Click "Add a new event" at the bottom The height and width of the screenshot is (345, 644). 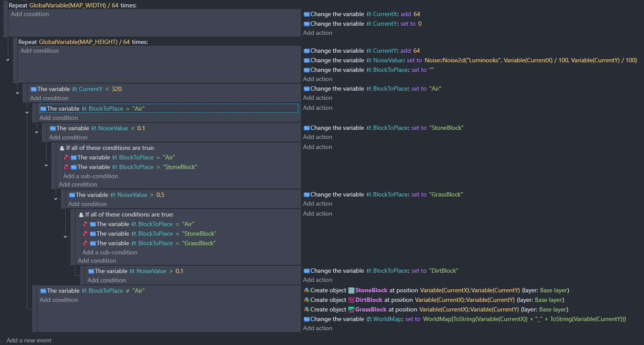coord(29,340)
